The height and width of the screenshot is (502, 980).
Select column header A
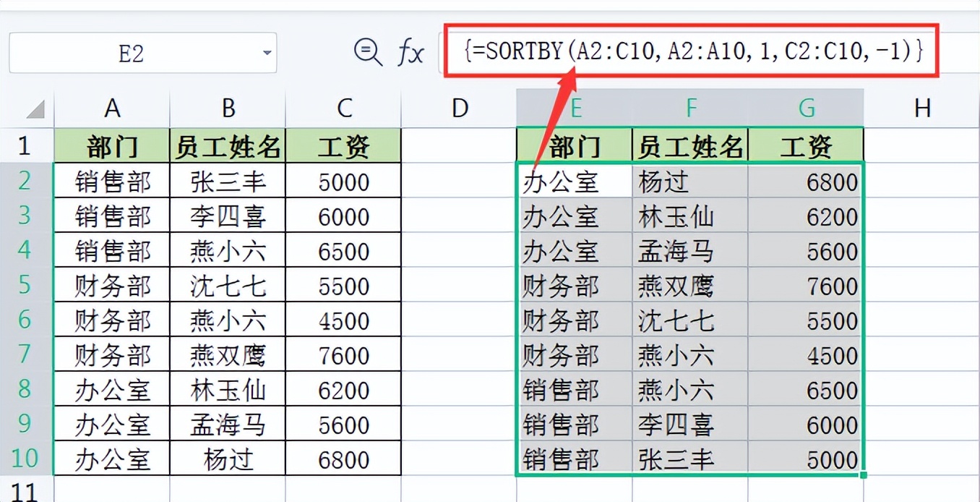pyautogui.click(x=112, y=107)
